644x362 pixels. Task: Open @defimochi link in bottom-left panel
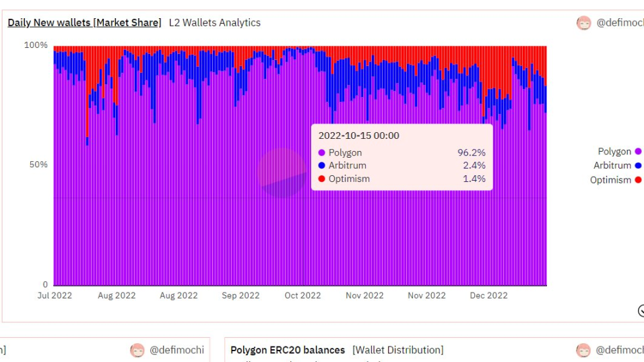176,351
